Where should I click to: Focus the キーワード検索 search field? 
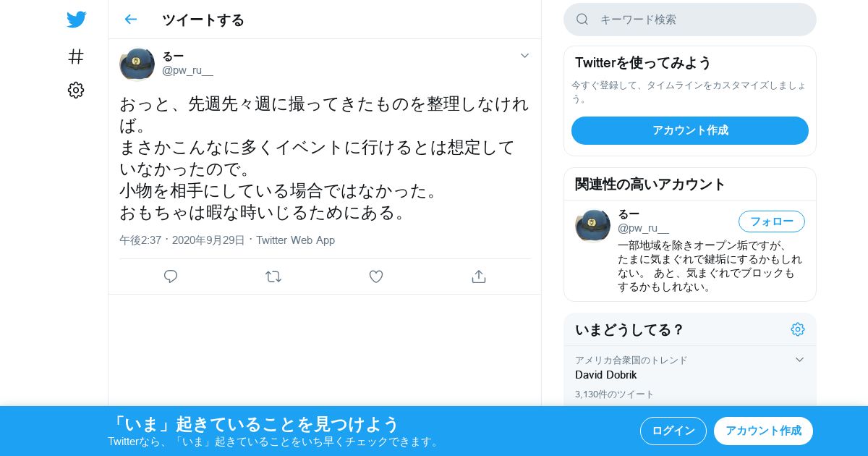coord(690,20)
